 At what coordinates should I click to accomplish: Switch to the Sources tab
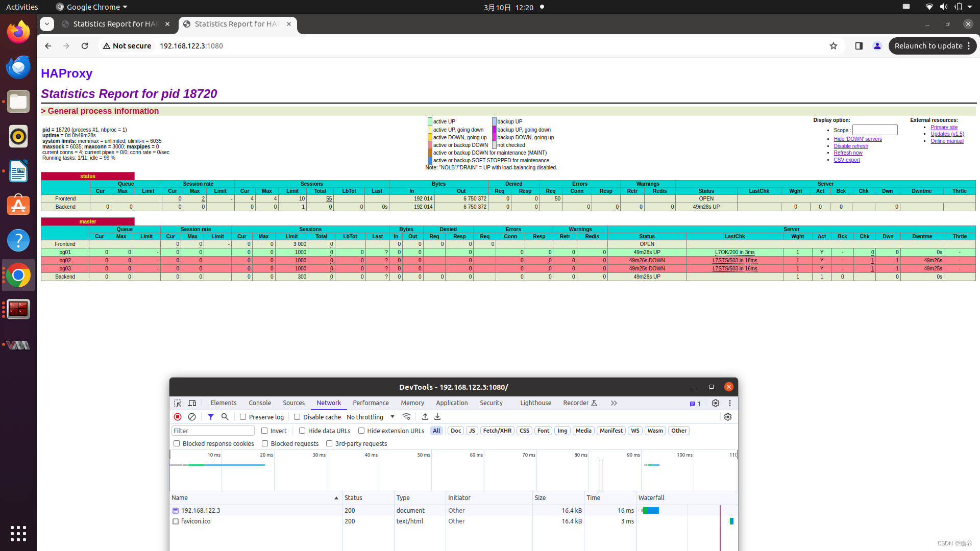coord(294,403)
